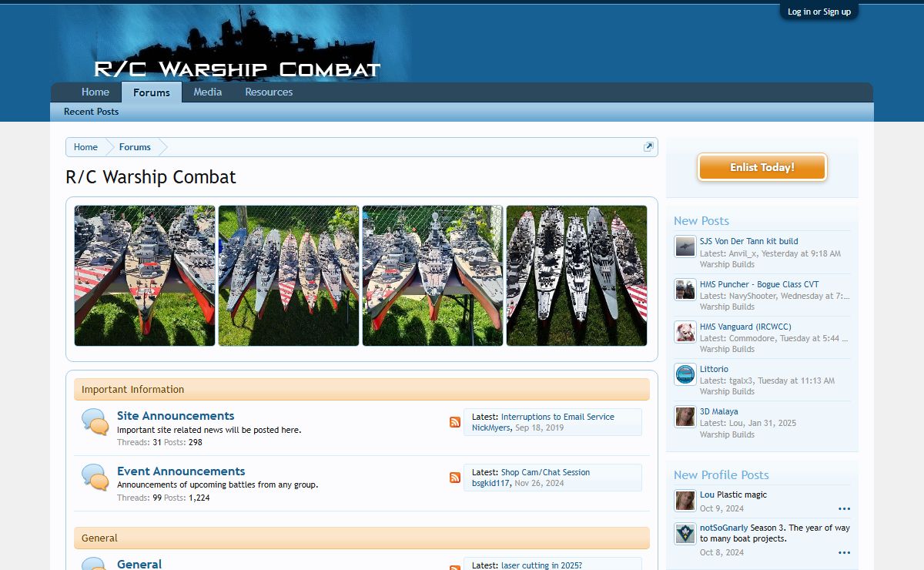Open Interruptions to Email Service thread
Viewport: 924px width, 570px height.
pos(557,417)
